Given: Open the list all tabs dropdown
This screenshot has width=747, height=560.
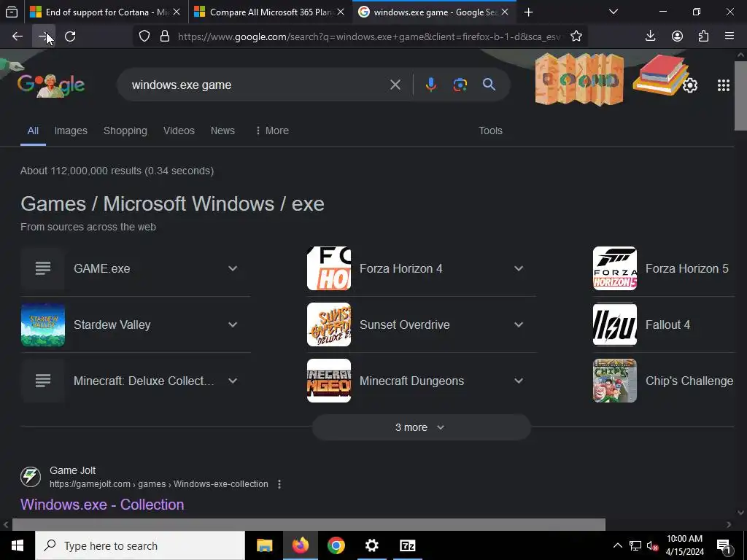Looking at the screenshot, I should (x=613, y=12).
